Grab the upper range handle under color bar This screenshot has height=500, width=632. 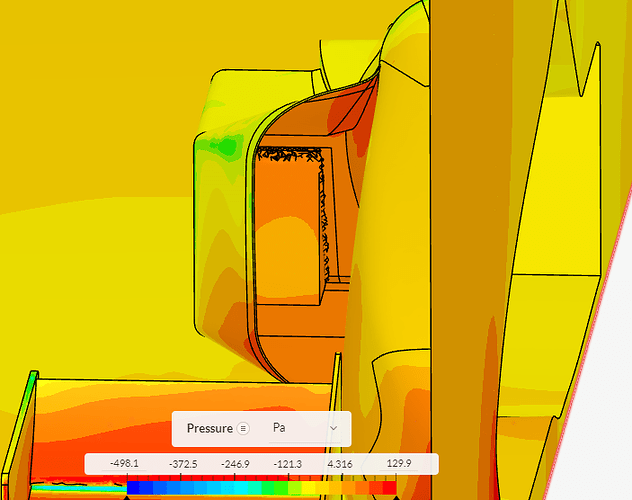pos(396,498)
